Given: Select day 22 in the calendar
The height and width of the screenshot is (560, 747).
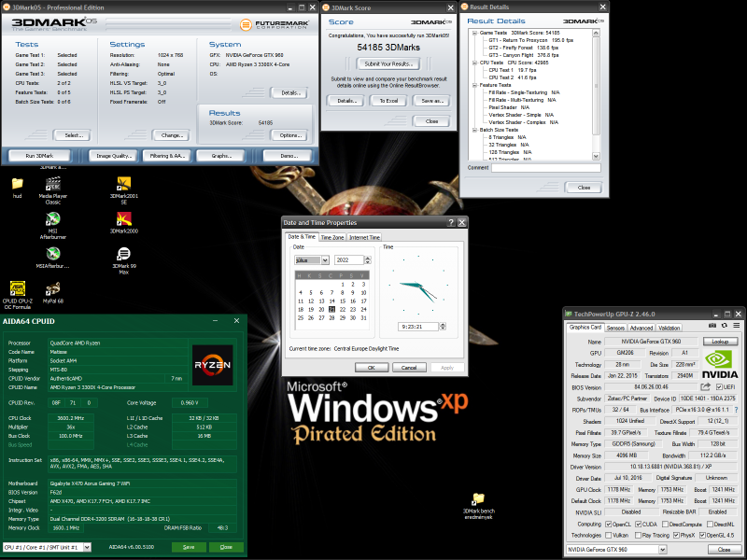Looking at the screenshot, I should click(x=342, y=310).
